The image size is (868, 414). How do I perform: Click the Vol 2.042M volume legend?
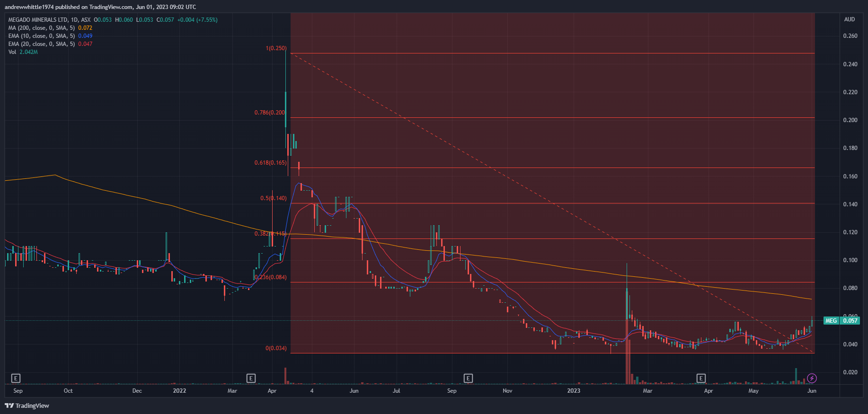[x=23, y=52]
